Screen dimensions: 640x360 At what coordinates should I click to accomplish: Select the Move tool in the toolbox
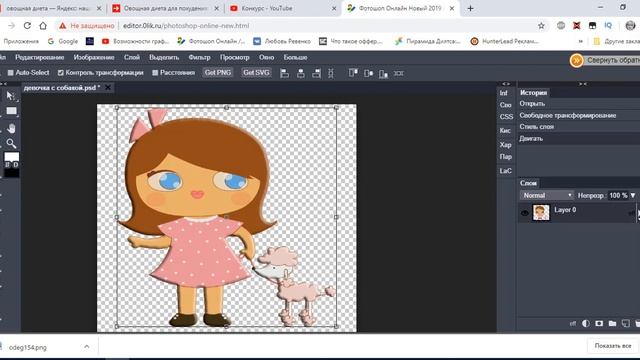pyautogui.click(x=11, y=96)
